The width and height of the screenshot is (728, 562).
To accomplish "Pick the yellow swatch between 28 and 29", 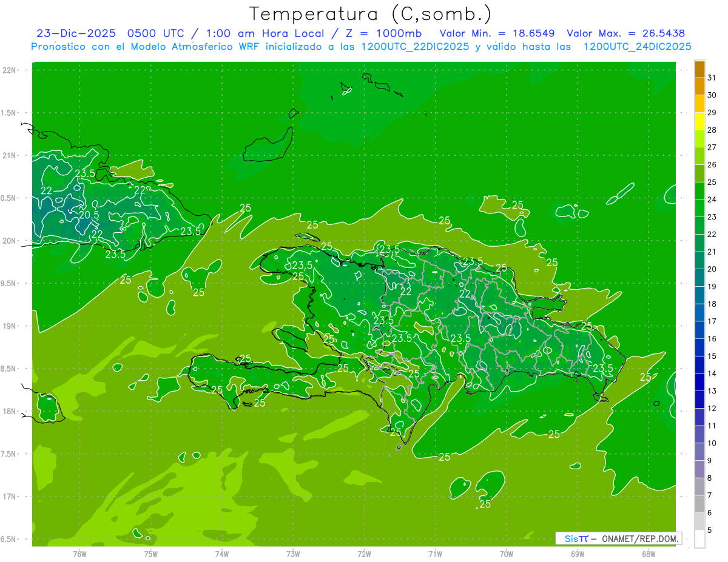I will coord(699,121).
